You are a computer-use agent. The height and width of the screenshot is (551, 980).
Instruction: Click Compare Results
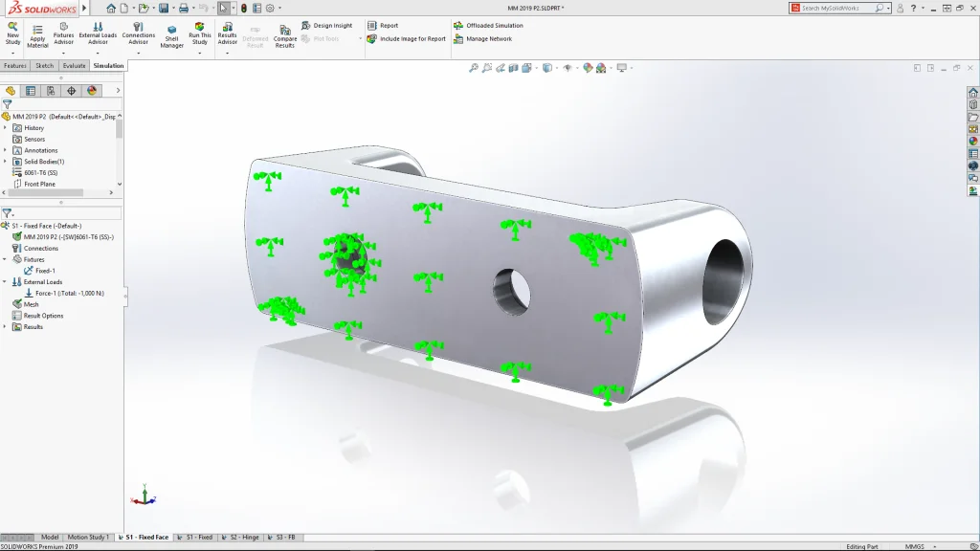pyautogui.click(x=284, y=37)
